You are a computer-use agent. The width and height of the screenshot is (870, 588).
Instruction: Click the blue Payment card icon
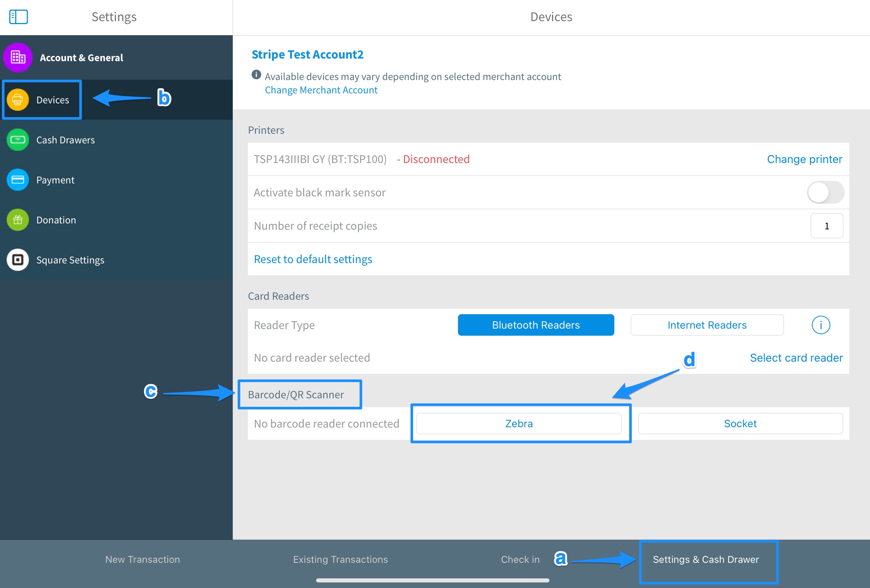click(x=17, y=180)
